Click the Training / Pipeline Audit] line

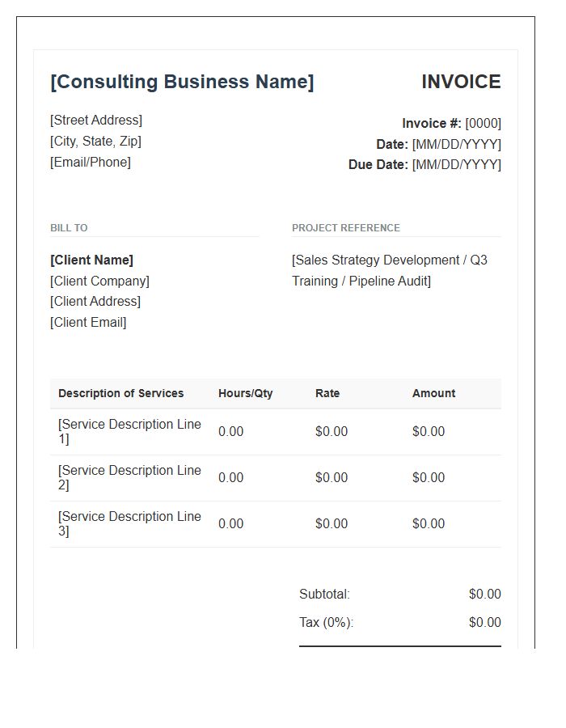(361, 281)
